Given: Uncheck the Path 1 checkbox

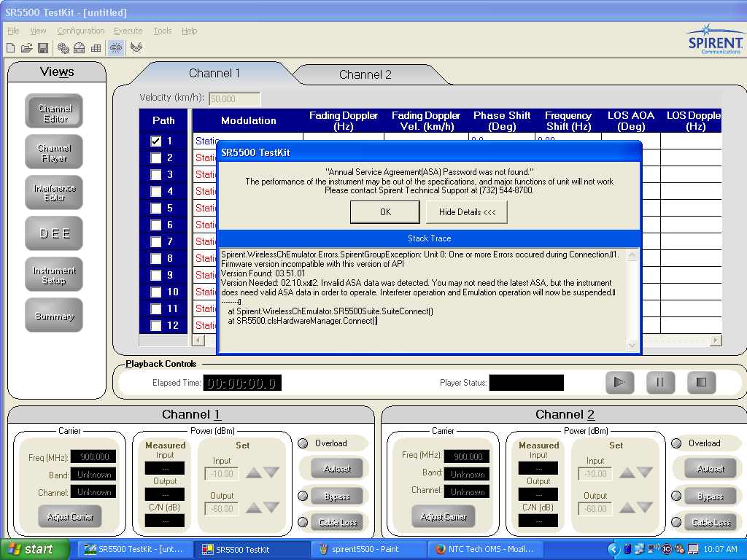Looking at the screenshot, I should pos(156,141).
